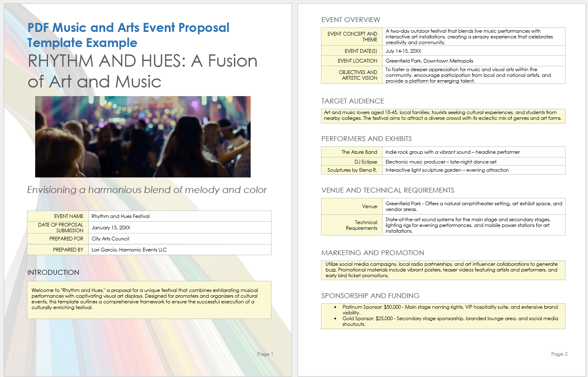Screen dimensions: 588x377
Task: Click the heading 'RHYTHM AND HUES: A Fusion'
Action: (143, 61)
